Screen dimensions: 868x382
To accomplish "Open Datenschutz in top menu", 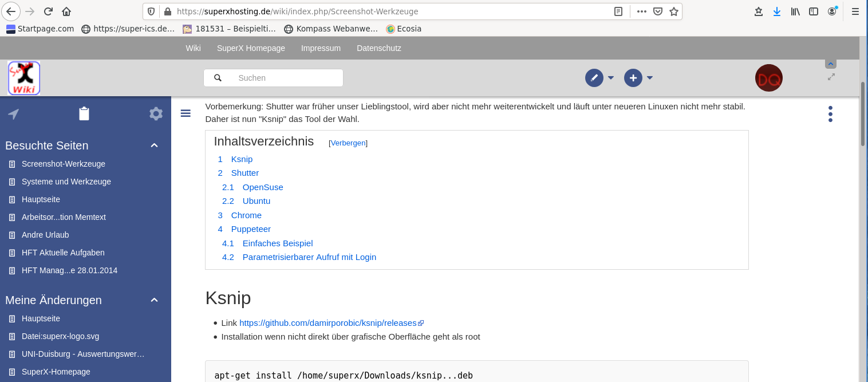I will 379,48.
